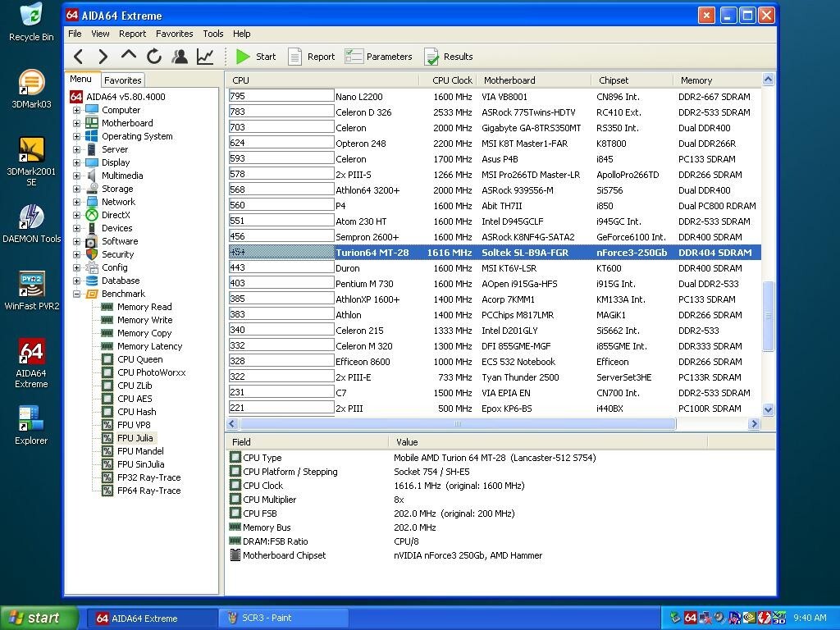Screen dimensions: 840x630
Task: Click the results horizontal scrollbar thumb
Action: [x=458, y=424]
